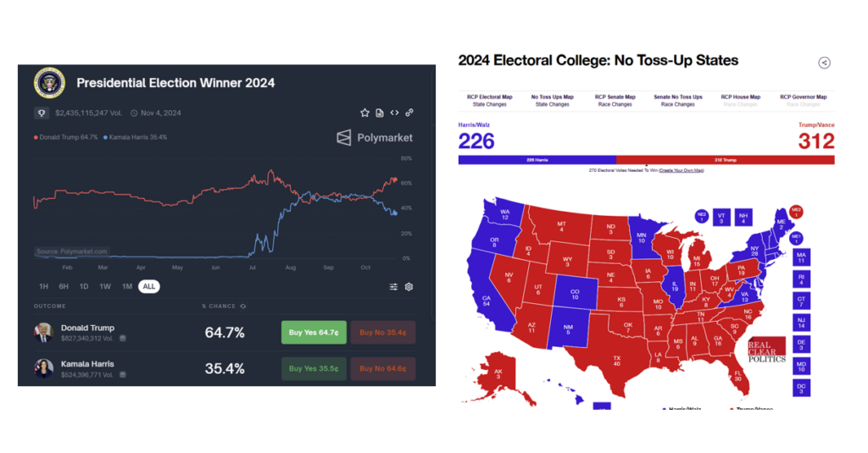868x453 pixels.
Task: Go to the RCP Governor Map tab
Action: click(x=803, y=97)
